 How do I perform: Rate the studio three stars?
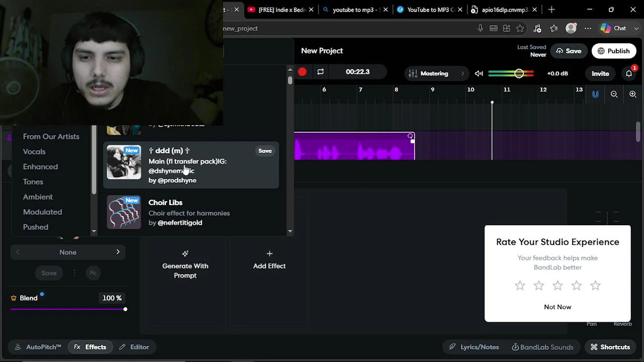coord(557,286)
